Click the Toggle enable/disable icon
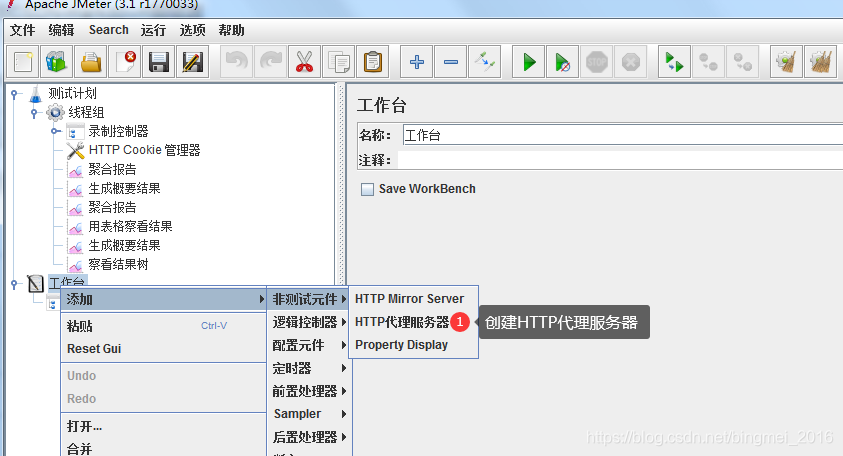This screenshot has width=843, height=456. [x=484, y=62]
